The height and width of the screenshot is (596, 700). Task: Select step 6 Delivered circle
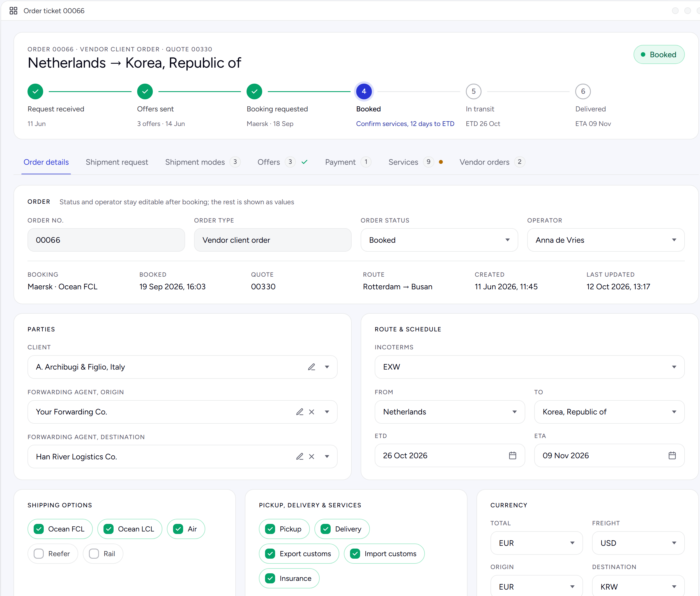tap(583, 91)
